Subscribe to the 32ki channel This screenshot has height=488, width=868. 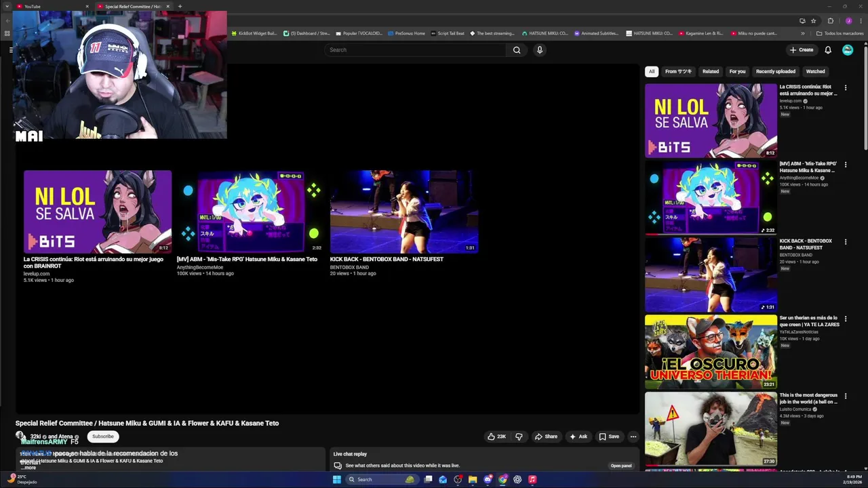pos(103,436)
